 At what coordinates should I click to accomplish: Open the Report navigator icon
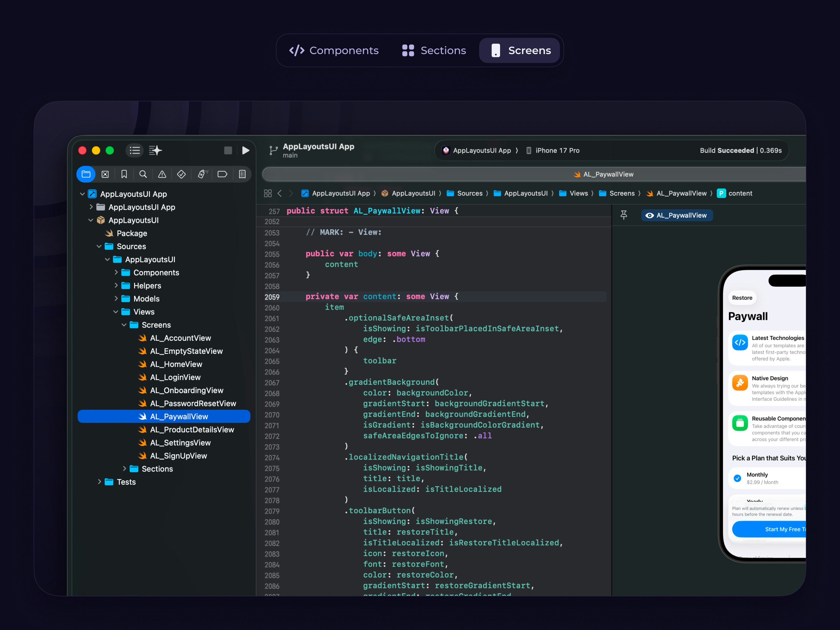pos(242,174)
